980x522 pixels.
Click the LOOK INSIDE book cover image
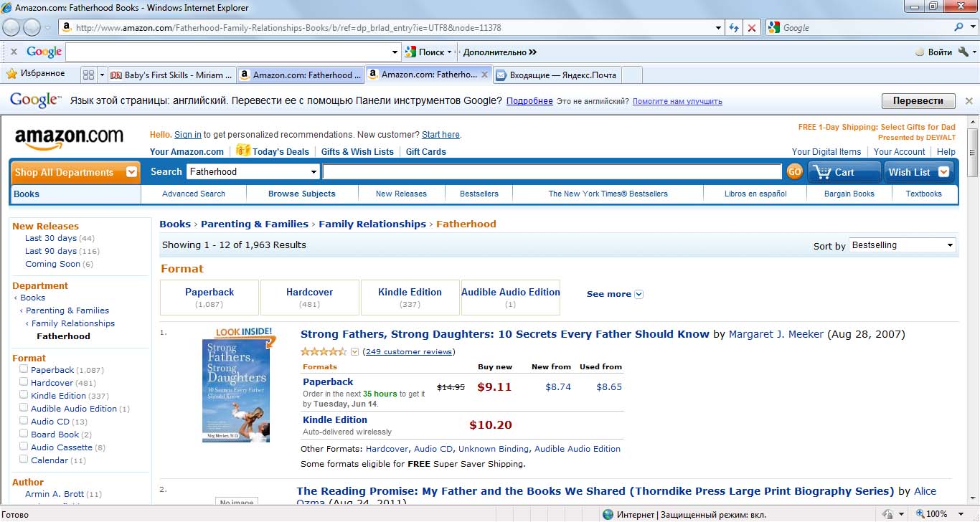[x=236, y=385]
